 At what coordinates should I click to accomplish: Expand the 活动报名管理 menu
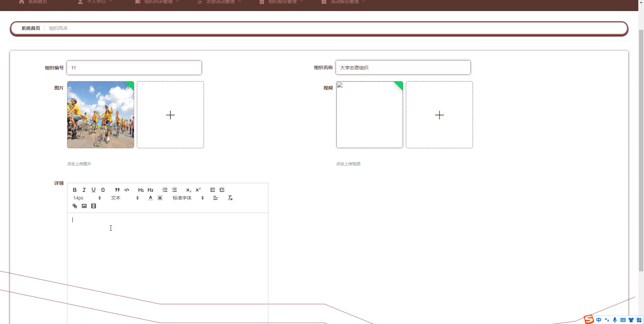(343, 2)
